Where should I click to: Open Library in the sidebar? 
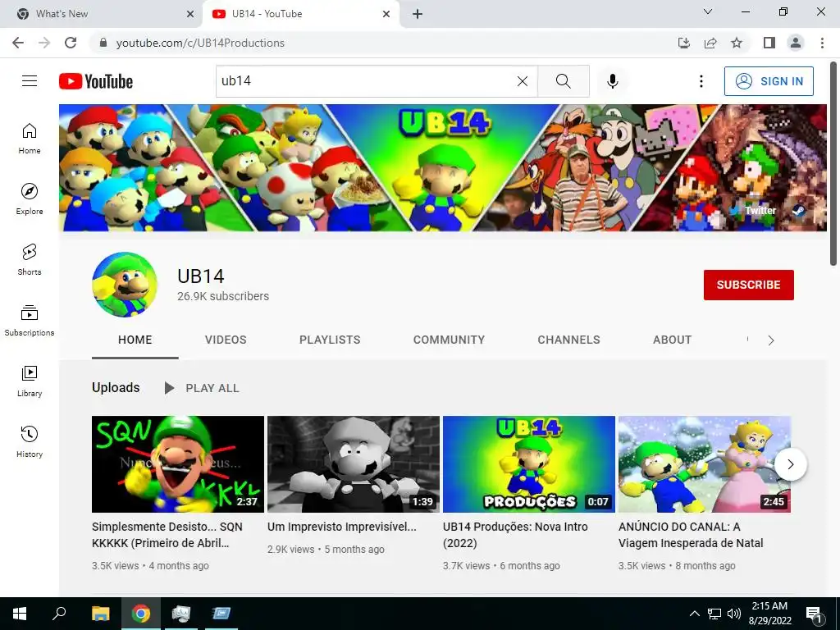[30, 381]
